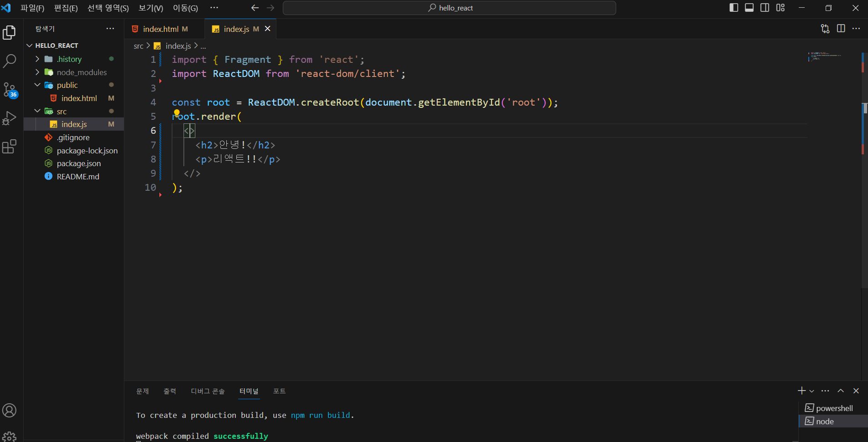
Task: Go back using the left arrow
Action: [255, 8]
